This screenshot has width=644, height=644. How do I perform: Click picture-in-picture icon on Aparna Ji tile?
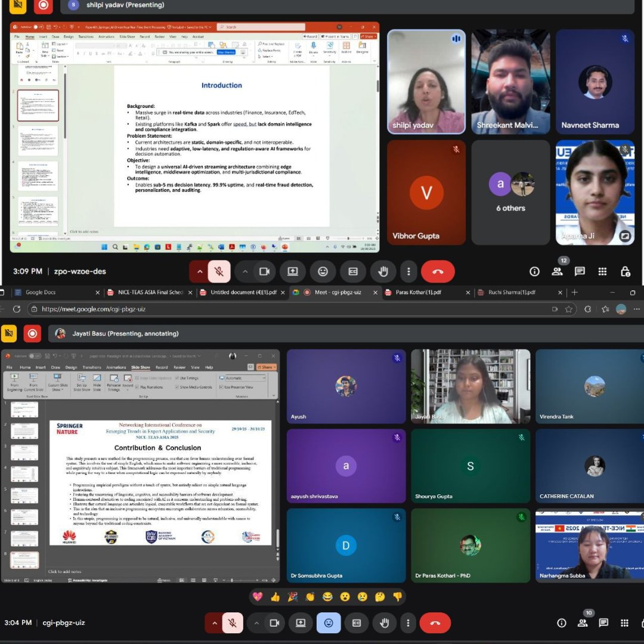pyautogui.click(x=625, y=236)
